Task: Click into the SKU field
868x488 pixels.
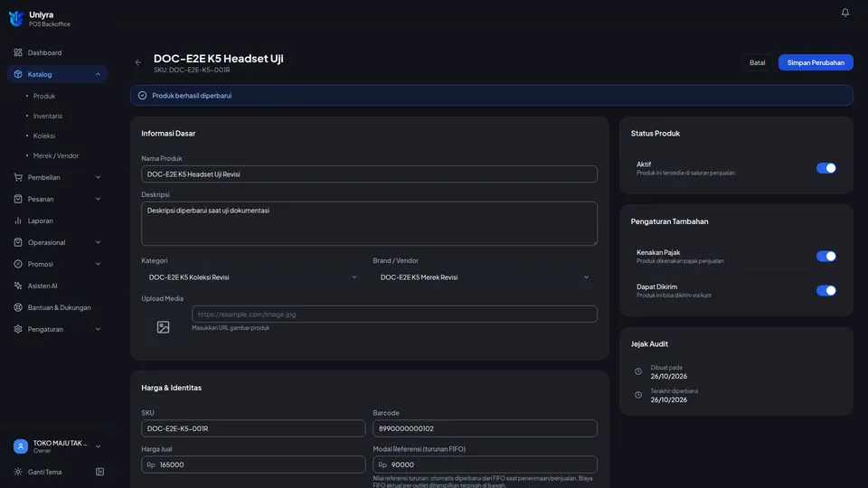Action: [x=253, y=428]
